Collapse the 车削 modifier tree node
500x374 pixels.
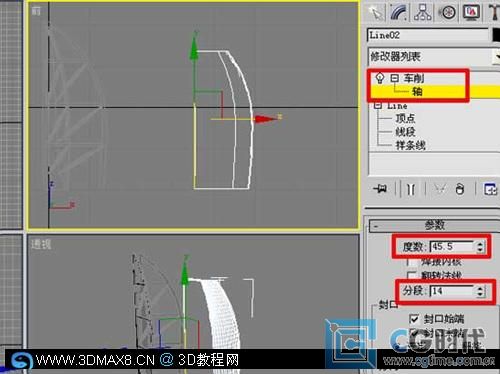point(394,78)
